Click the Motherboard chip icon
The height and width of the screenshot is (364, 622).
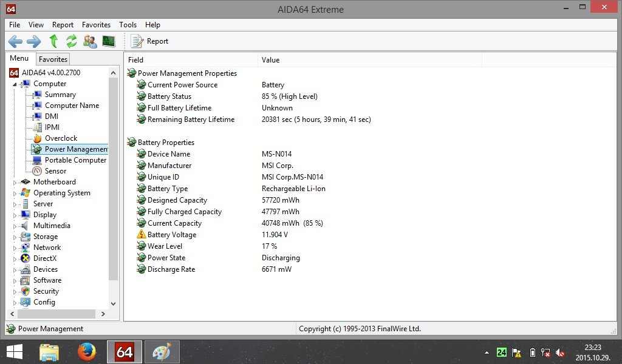tap(26, 182)
